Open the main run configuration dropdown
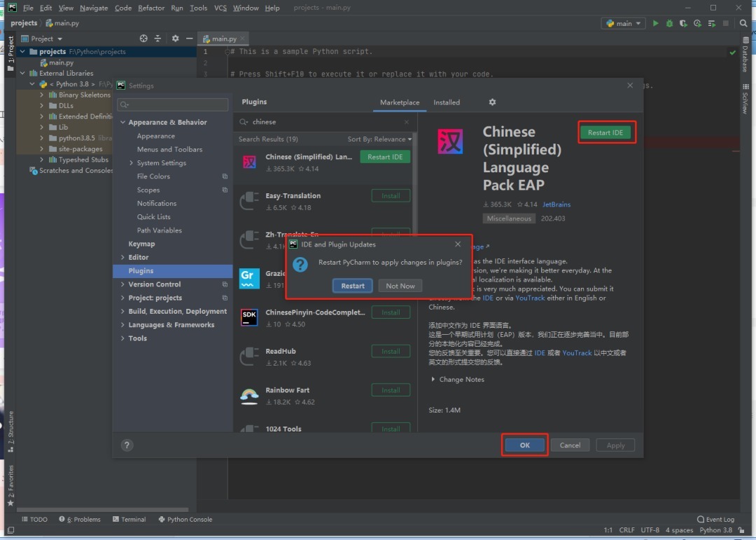This screenshot has width=756, height=540. pyautogui.click(x=623, y=22)
